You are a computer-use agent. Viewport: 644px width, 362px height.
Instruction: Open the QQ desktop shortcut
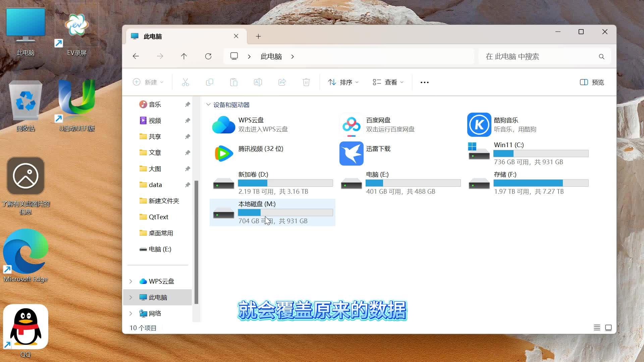coord(25,331)
